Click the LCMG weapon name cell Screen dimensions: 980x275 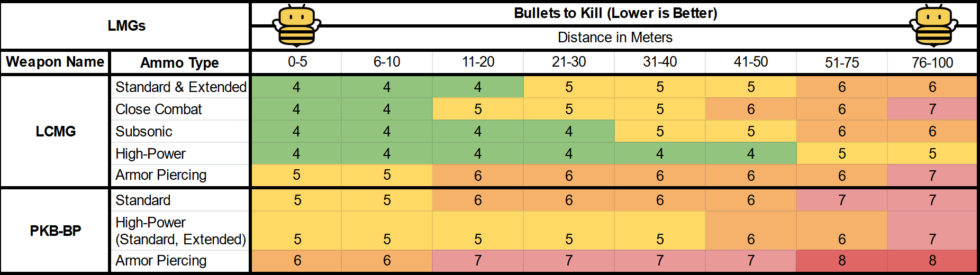coord(56,131)
